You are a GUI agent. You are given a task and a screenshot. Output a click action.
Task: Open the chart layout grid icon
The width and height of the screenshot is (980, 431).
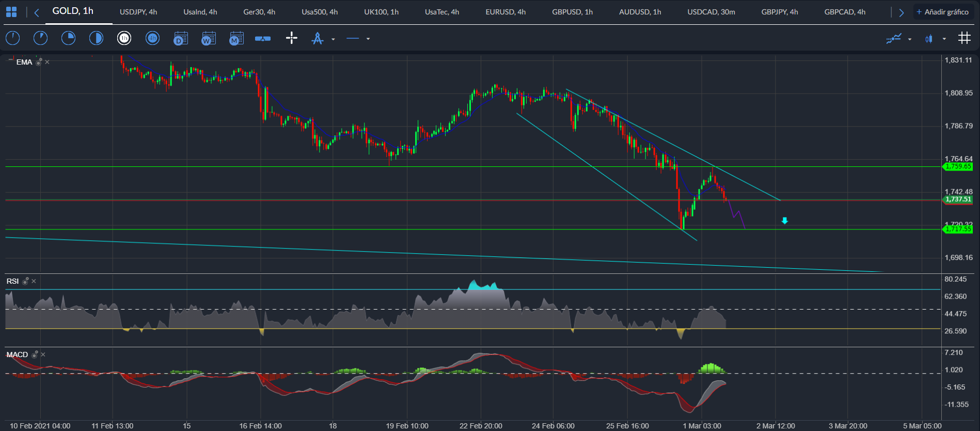11,12
